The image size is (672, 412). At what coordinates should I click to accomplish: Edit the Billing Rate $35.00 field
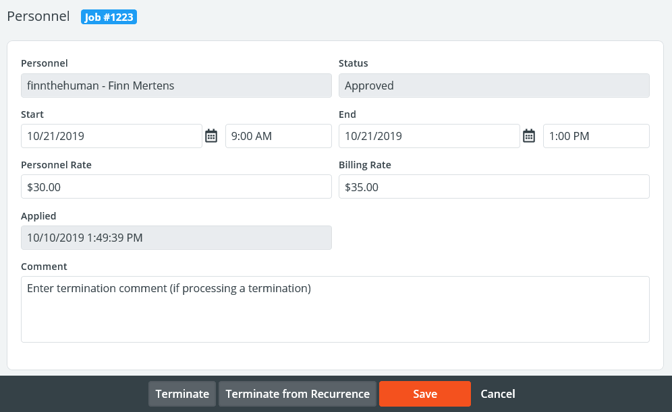tap(494, 187)
